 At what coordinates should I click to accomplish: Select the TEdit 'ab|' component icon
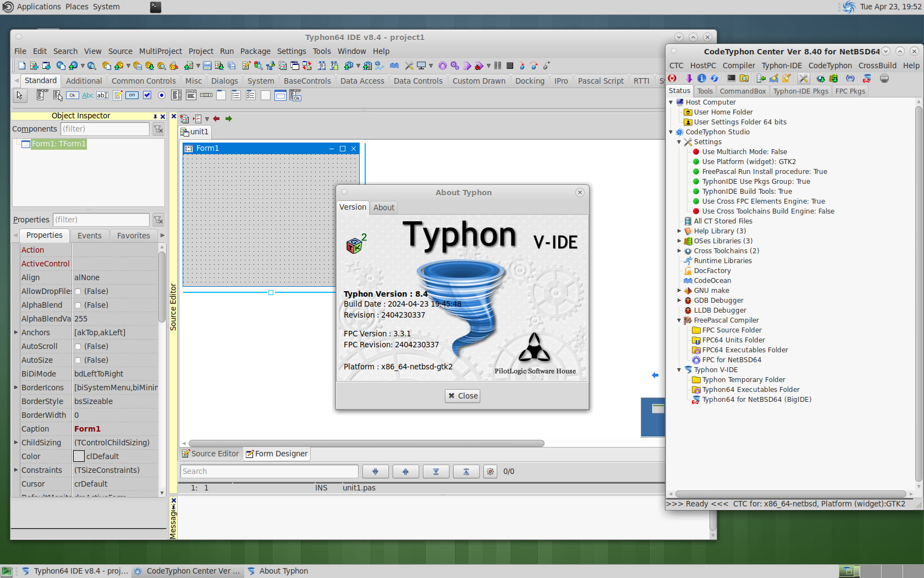coord(102,95)
